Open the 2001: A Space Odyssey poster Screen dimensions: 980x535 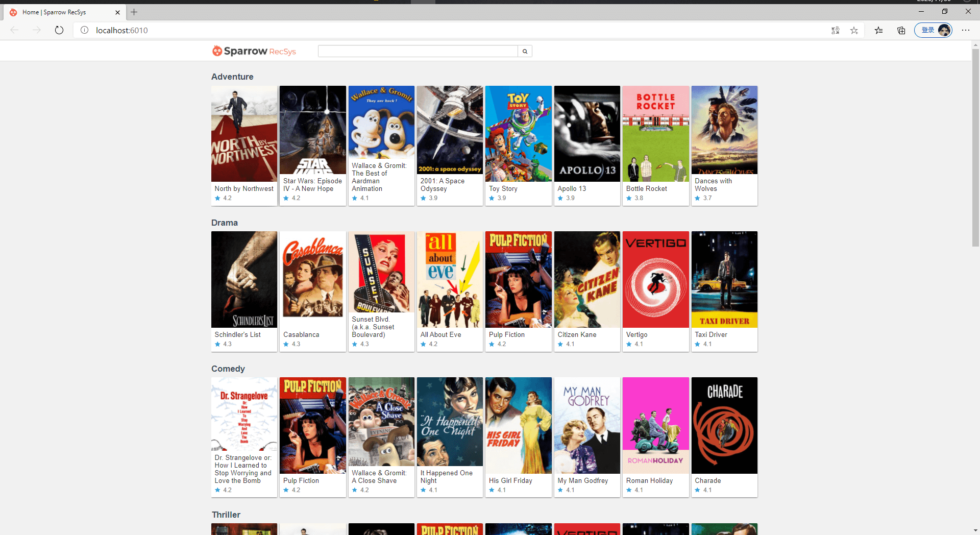click(450, 130)
